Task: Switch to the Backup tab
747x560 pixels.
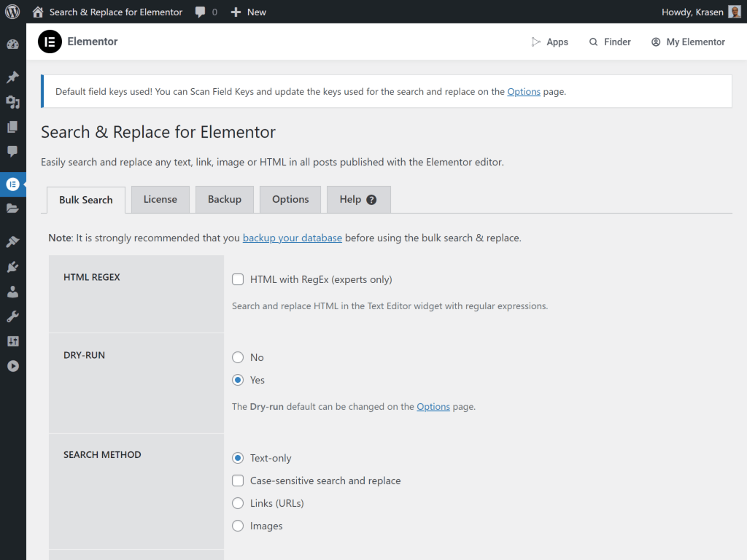Action: tap(225, 200)
